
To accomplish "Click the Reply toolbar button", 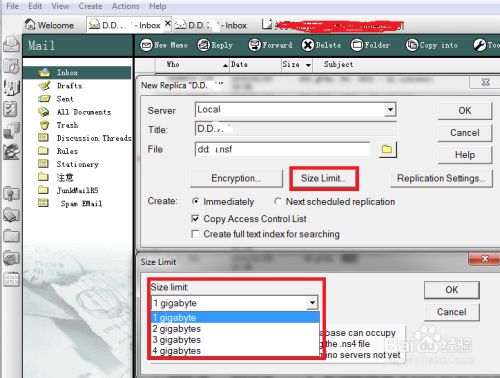I will 215,45.
